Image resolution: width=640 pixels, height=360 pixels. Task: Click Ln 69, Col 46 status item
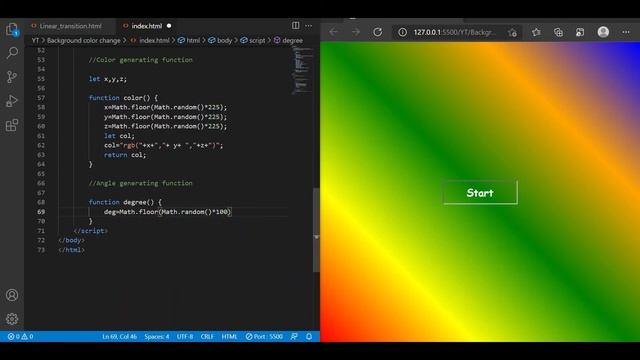pyautogui.click(x=119, y=336)
